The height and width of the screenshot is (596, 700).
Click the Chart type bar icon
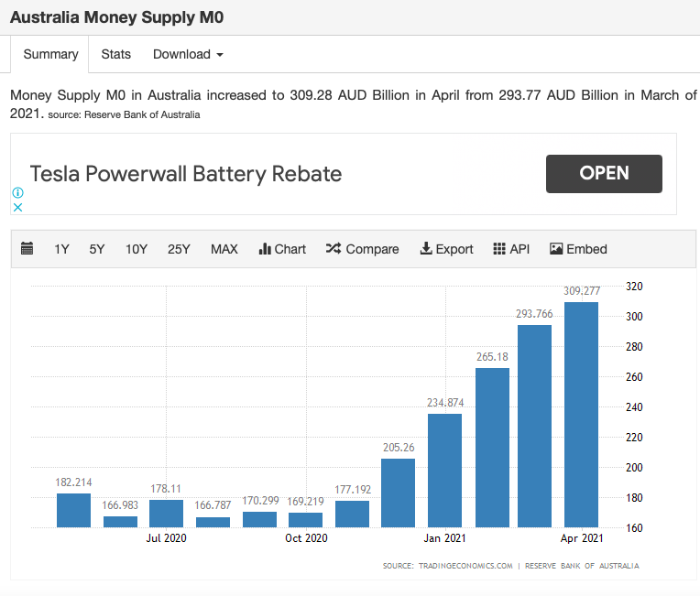[x=266, y=249]
